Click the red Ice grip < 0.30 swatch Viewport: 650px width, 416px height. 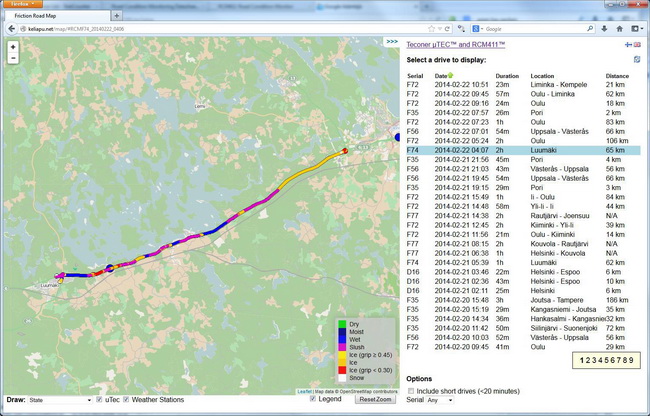[342, 370]
